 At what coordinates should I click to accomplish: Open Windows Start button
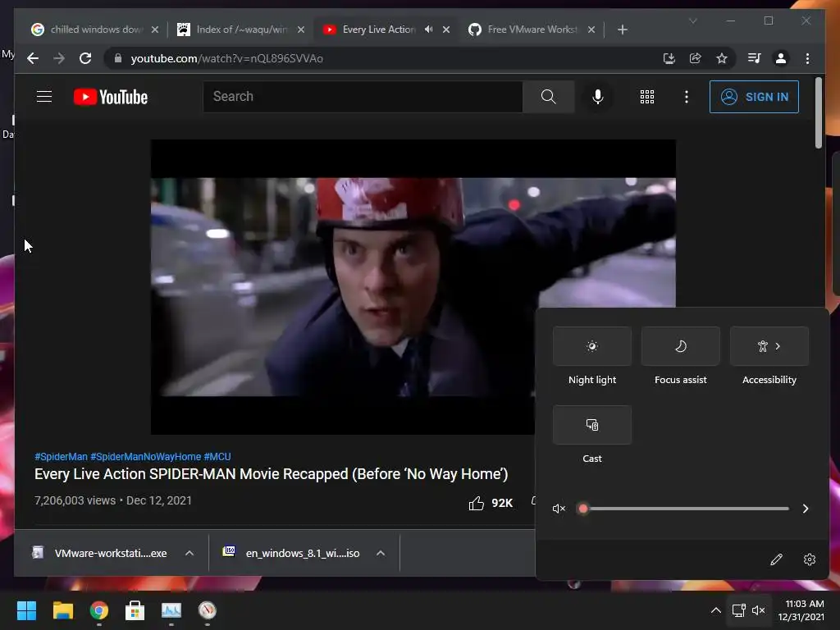tap(26, 610)
